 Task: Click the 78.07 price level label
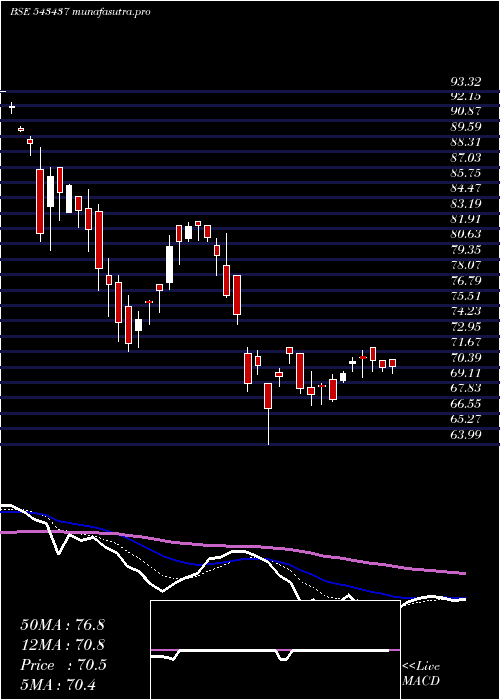[466, 265]
